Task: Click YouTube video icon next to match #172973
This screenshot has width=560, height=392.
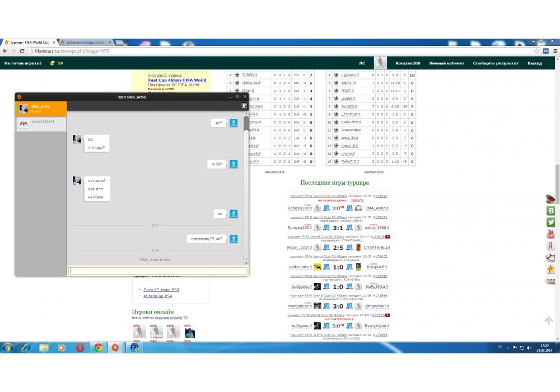Action: point(388,315)
